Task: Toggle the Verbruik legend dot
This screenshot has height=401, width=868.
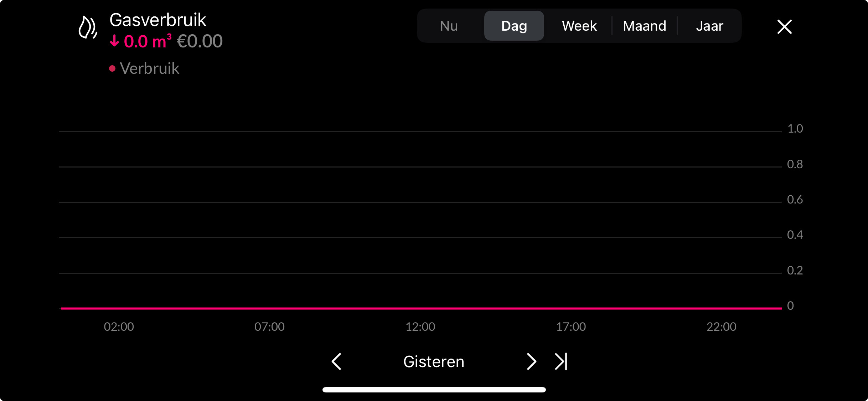Action: [112, 68]
